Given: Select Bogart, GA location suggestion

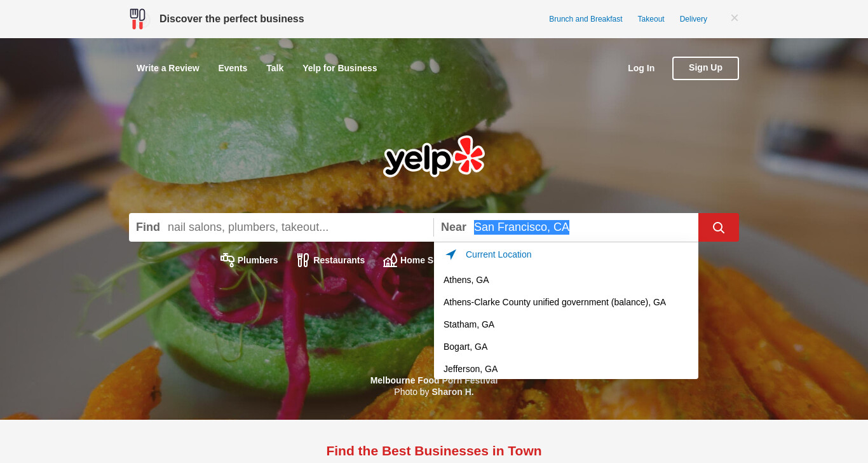Looking at the screenshot, I should pyautogui.click(x=566, y=347).
